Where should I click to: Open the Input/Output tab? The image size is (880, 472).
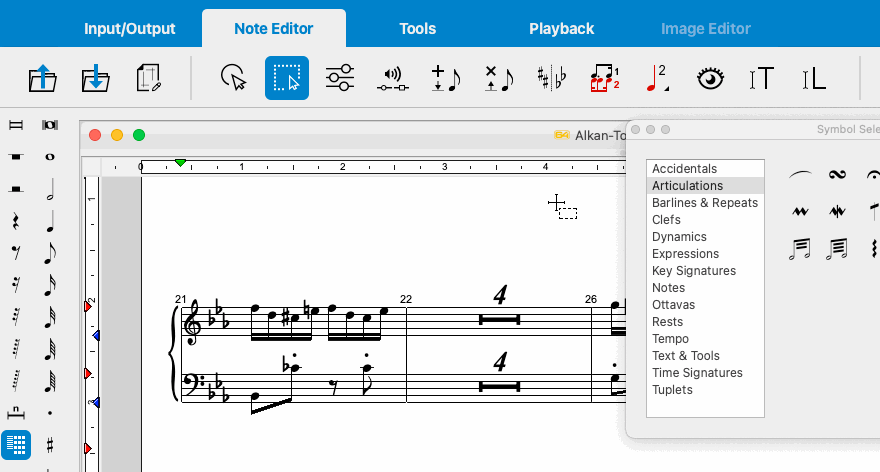click(130, 29)
